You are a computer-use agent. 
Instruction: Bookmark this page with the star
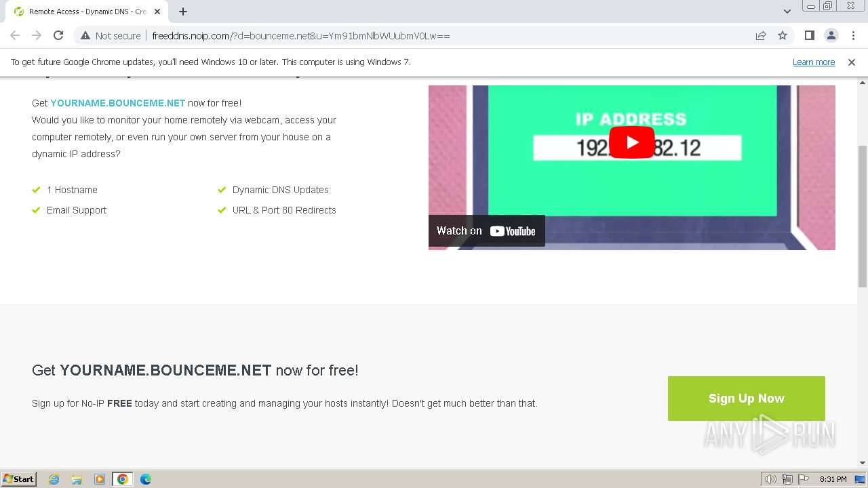(783, 35)
